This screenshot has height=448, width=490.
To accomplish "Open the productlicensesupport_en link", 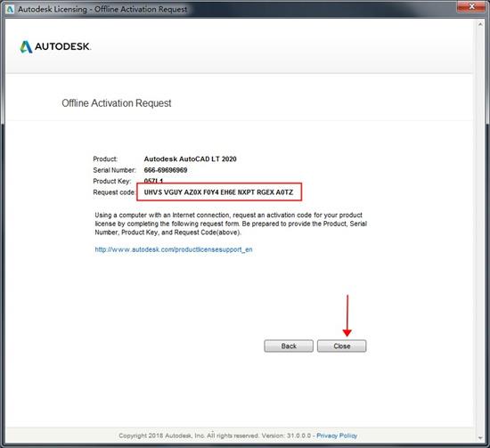I will coord(174,249).
